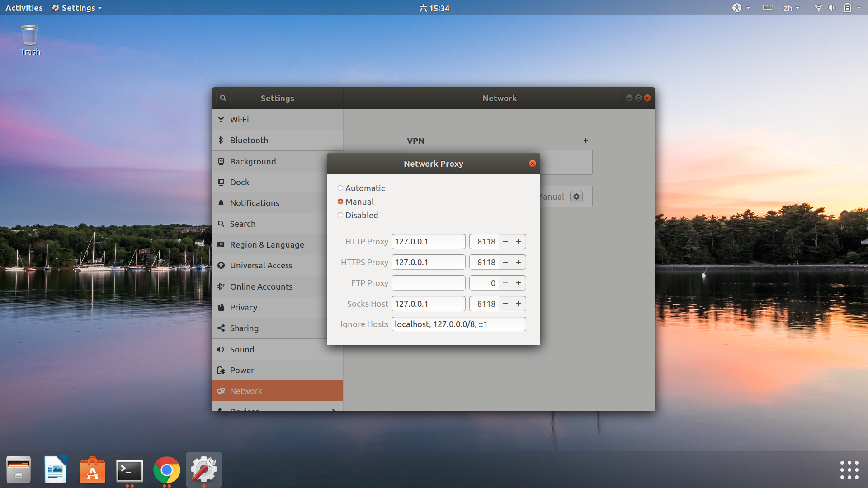The height and width of the screenshot is (488, 868).
Task: Close the Network Proxy dialog
Action: tap(533, 164)
